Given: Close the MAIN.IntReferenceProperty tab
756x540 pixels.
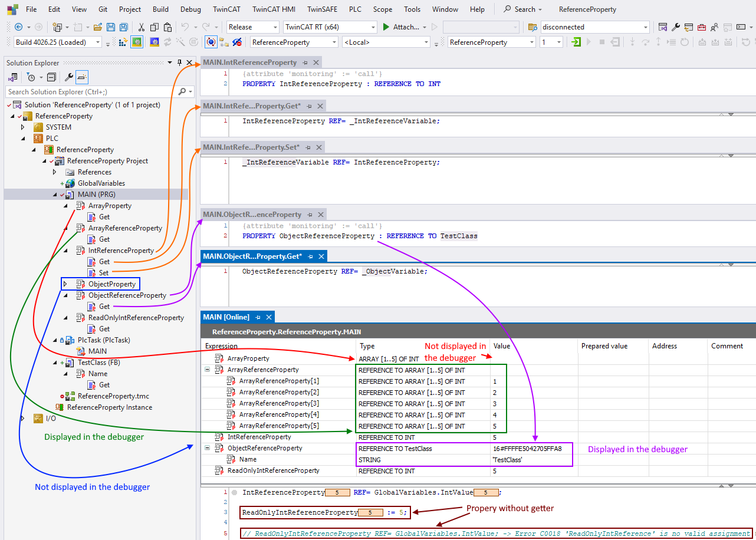Looking at the screenshot, I should pos(316,62).
